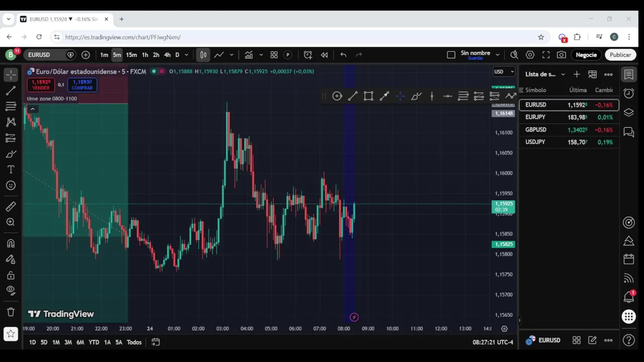Screen dimensions: 644x362
Task: Select the USDJPY row in watchlist
Action: [569, 142]
